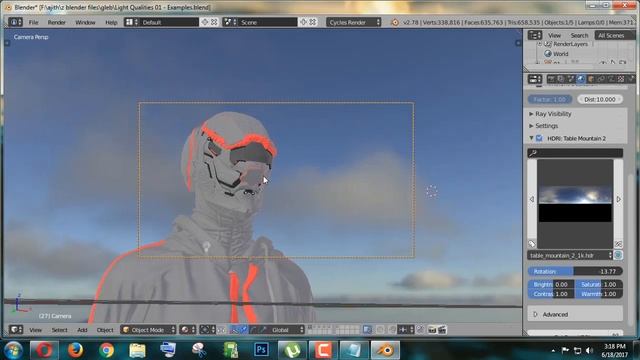Expand the RenderLayers tree item

click(540, 44)
